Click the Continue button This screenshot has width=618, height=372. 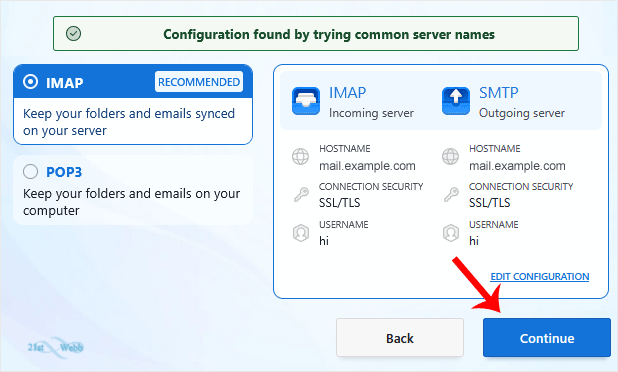point(547,338)
